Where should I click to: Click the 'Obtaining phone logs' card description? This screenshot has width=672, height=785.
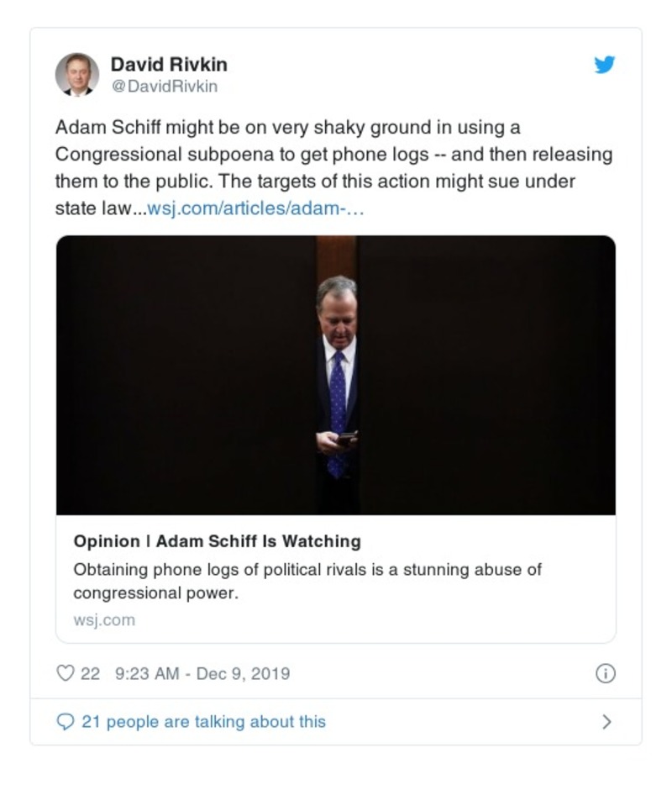tap(307, 581)
